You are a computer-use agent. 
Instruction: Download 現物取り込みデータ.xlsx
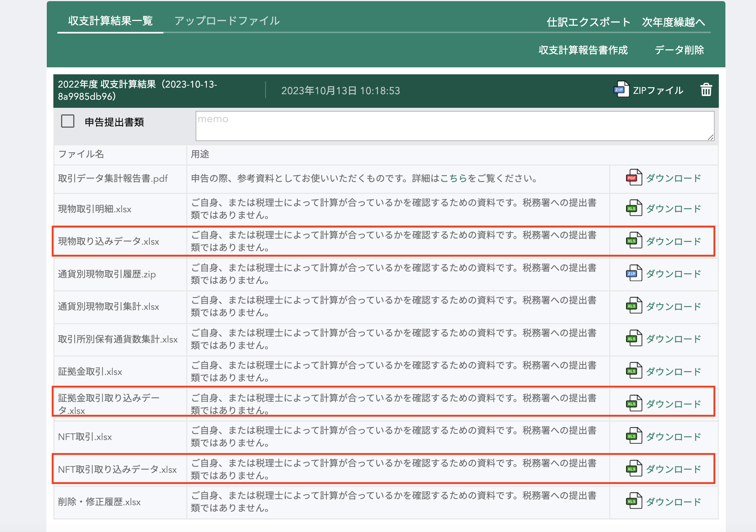pos(674,241)
